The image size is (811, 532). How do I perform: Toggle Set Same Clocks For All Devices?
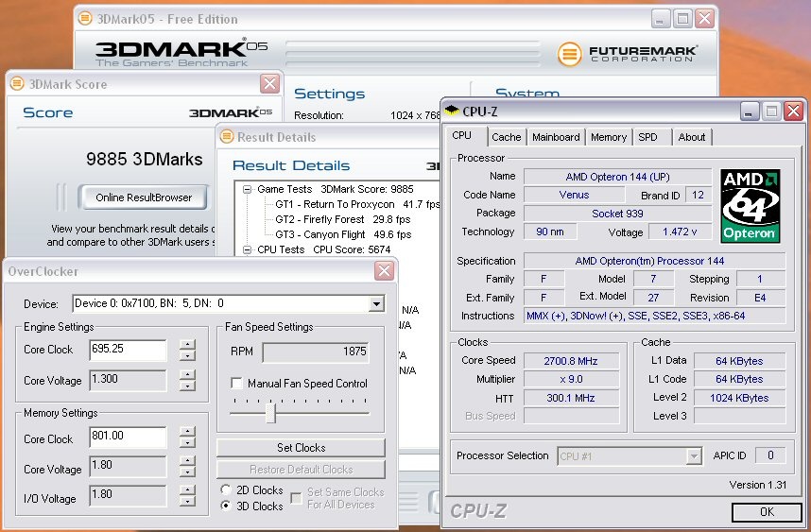(297, 498)
